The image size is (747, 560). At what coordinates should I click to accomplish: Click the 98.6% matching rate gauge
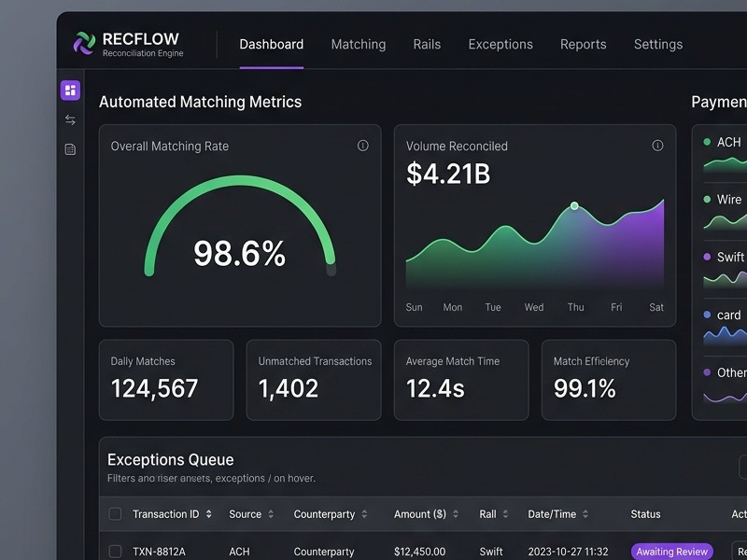click(x=240, y=227)
